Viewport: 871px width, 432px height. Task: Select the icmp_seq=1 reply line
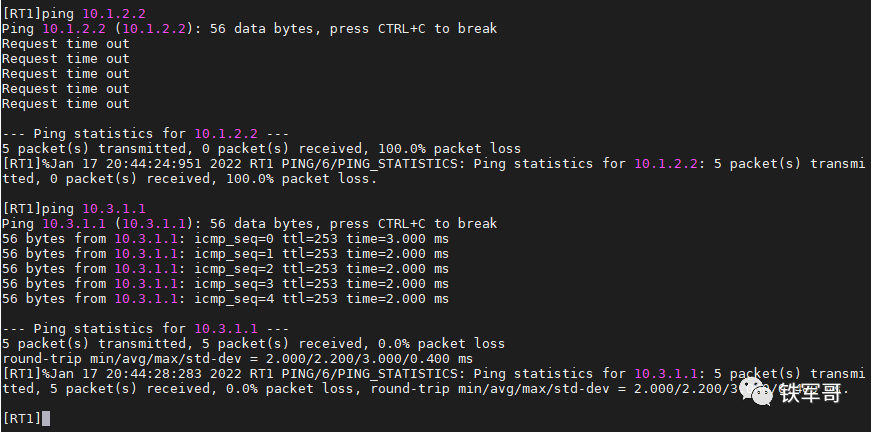(225, 254)
